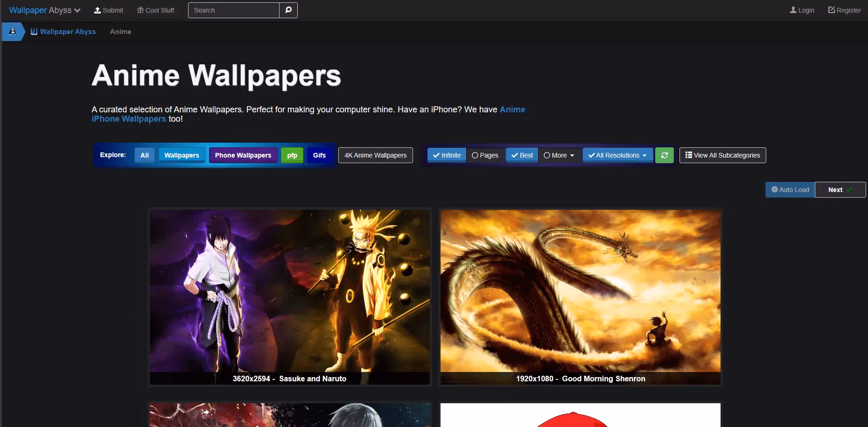Open the More filter dropdown
Screen dimensions: 868x427
[x=559, y=155]
